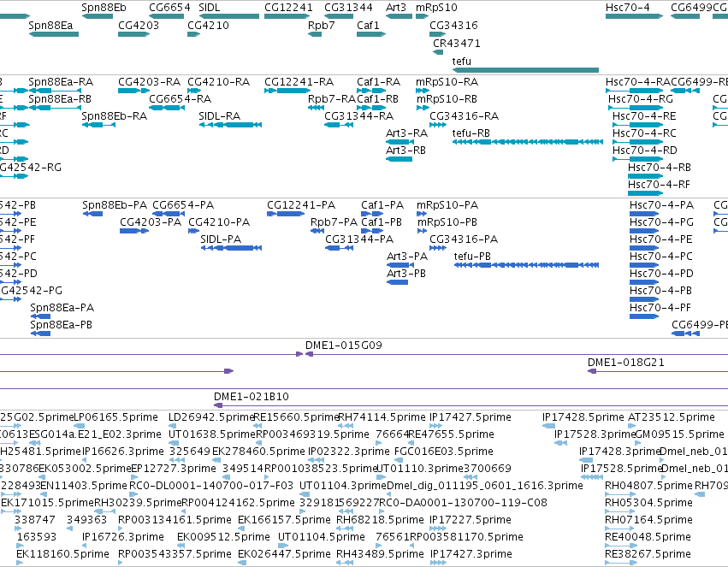Viewport: 728px width, 567px height.
Task: Open transcript tefu-RB
Action: (528, 141)
